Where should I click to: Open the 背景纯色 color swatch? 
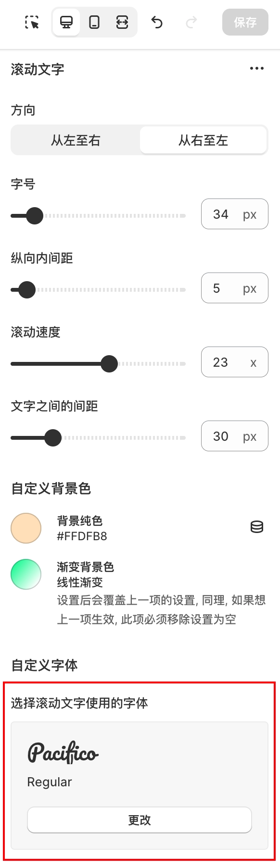coord(26,527)
